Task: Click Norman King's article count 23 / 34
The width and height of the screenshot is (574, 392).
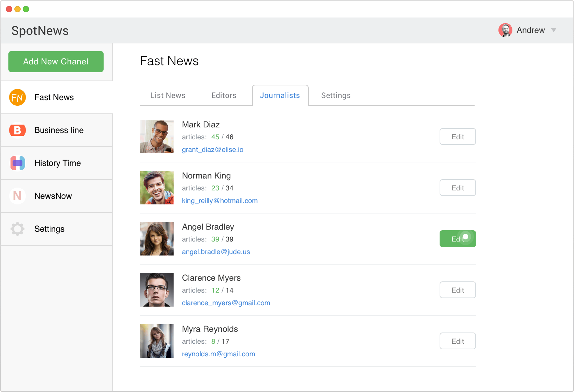Action: coord(222,188)
